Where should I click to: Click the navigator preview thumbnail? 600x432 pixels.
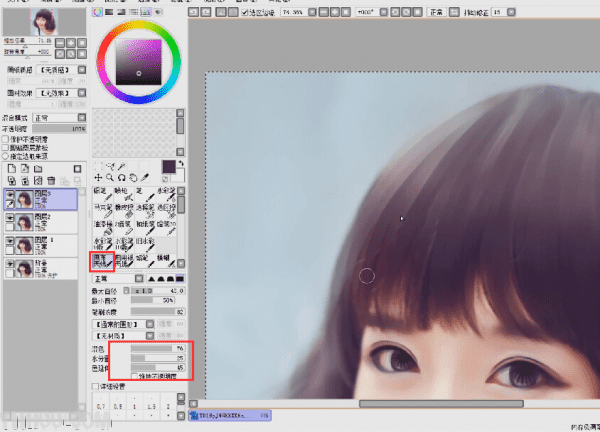pos(44,23)
